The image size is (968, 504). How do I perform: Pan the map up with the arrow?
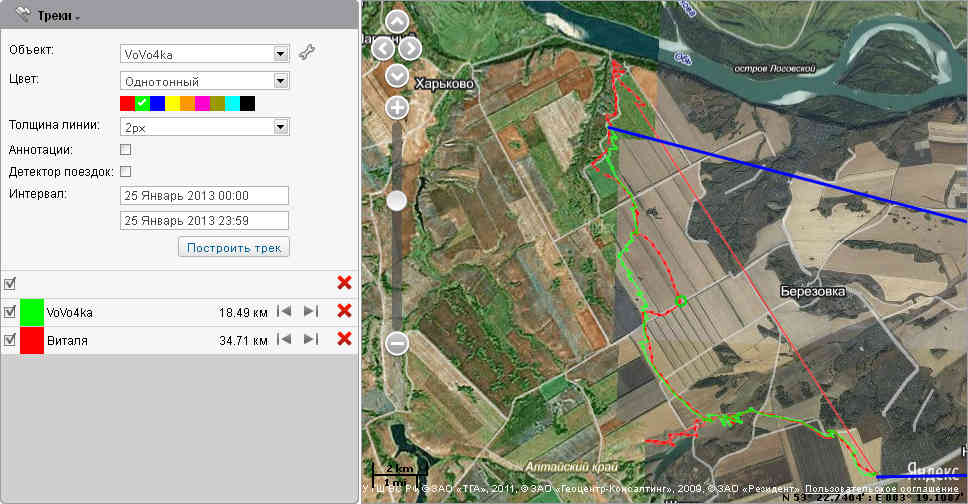coord(397,23)
